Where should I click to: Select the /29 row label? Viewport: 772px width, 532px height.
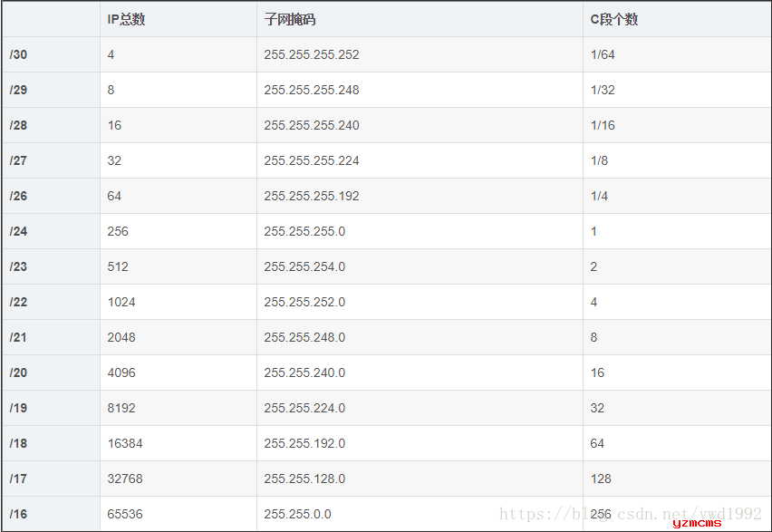click(18, 90)
